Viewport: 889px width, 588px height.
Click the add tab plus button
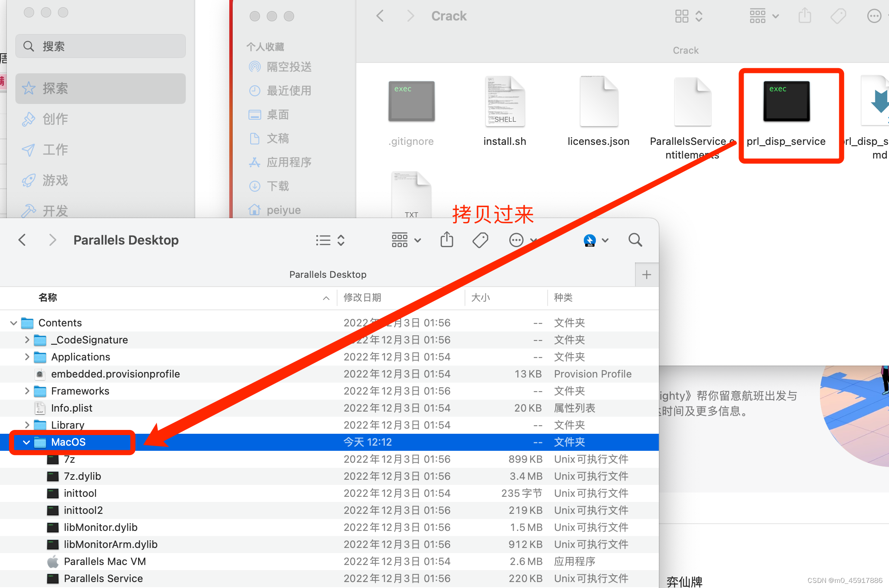pos(647,274)
